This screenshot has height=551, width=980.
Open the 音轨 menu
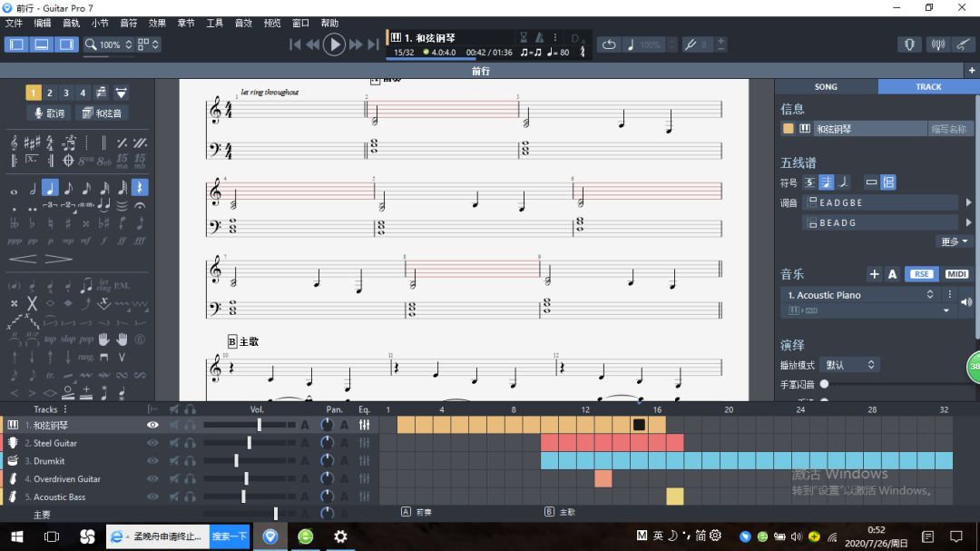71,23
